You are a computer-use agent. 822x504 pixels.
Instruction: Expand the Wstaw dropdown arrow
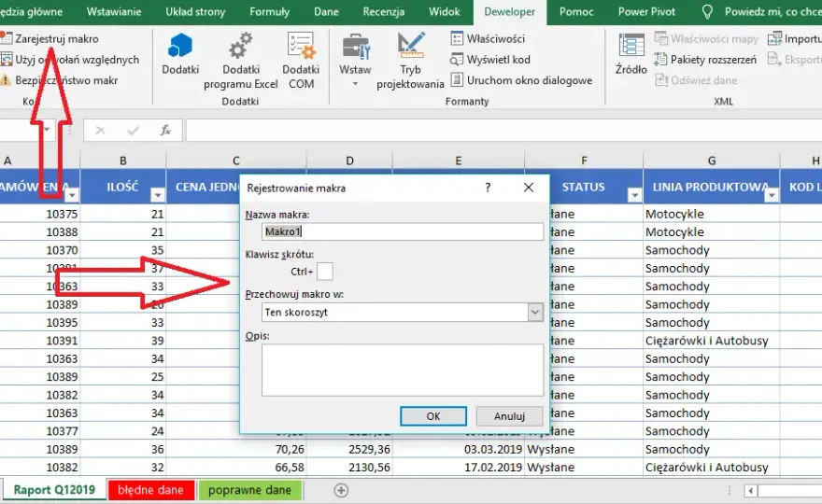tap(356, 83)
